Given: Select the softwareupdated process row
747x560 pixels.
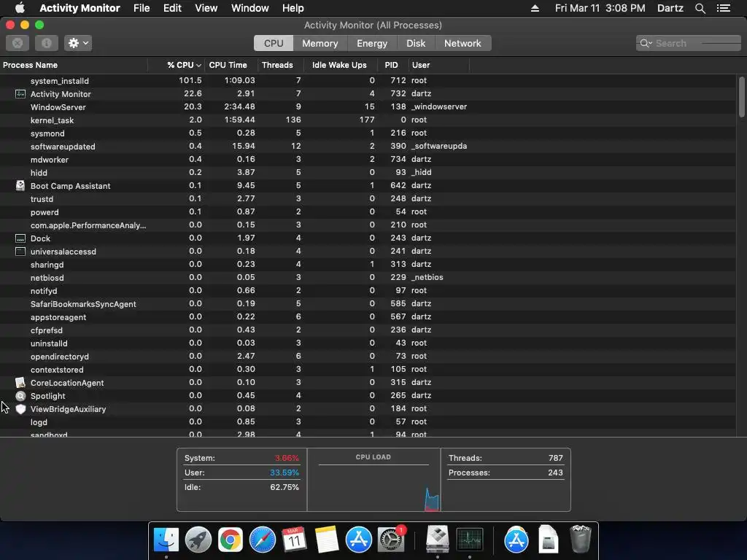Looking at the screenshot, I should click(368, 146).
